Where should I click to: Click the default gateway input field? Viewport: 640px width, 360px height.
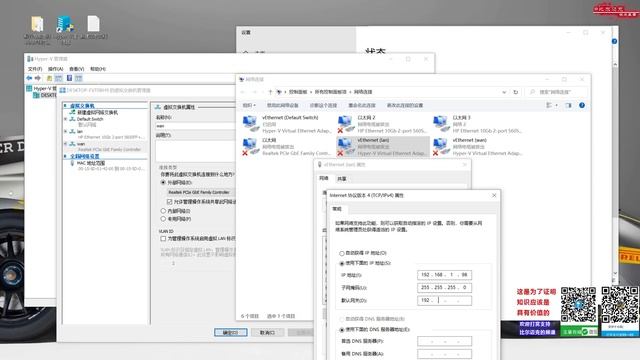pos(444,300)
